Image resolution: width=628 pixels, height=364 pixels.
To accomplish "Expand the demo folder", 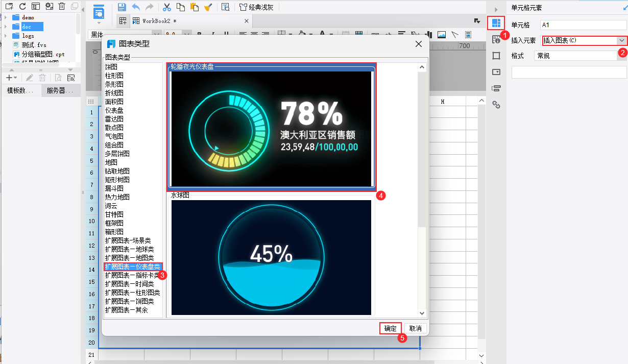I will click(6, 17).
